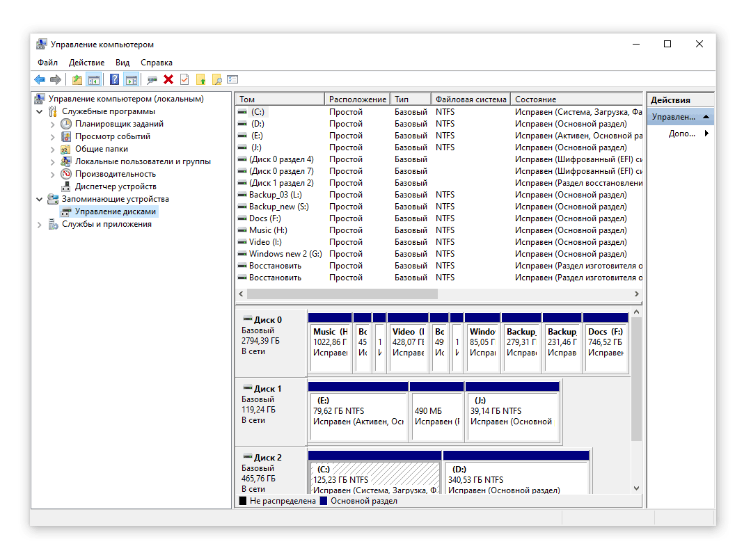751x560 pixels.
Task: Expand Локальные пользователи и группы node
Action: pyautogui.click(x=53, y=162)
